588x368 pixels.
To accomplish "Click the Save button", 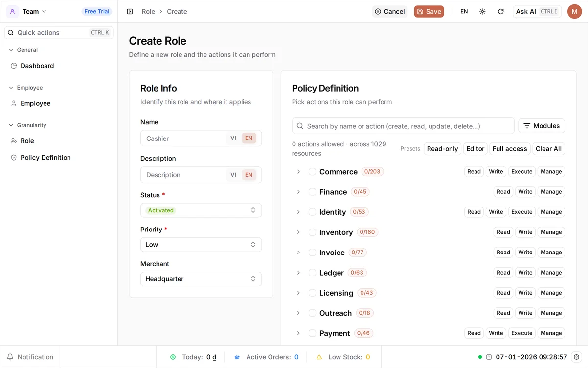I will click(429, 11).
